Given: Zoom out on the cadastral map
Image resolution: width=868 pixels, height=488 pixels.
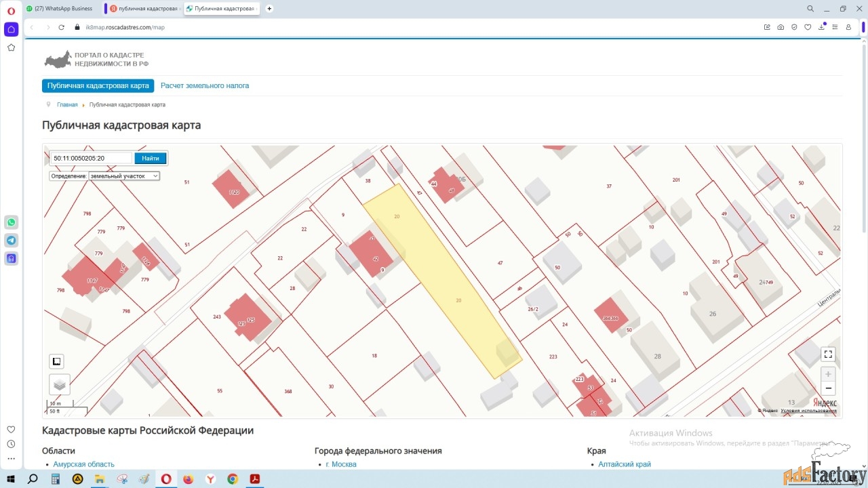Looking at the screenshot, I should tap(827, 388).
